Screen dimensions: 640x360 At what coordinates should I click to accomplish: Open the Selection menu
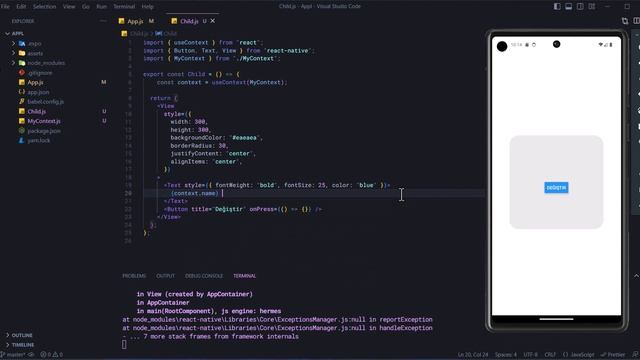pos(44,7)
